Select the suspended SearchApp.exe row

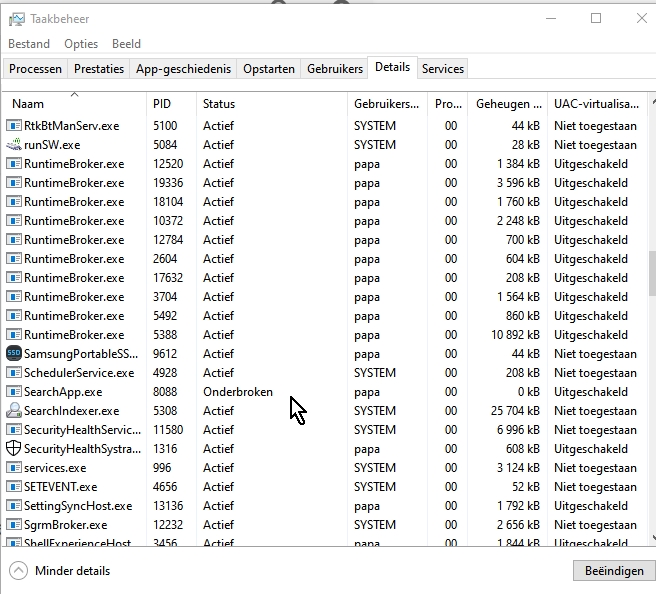tap(62, 392)
